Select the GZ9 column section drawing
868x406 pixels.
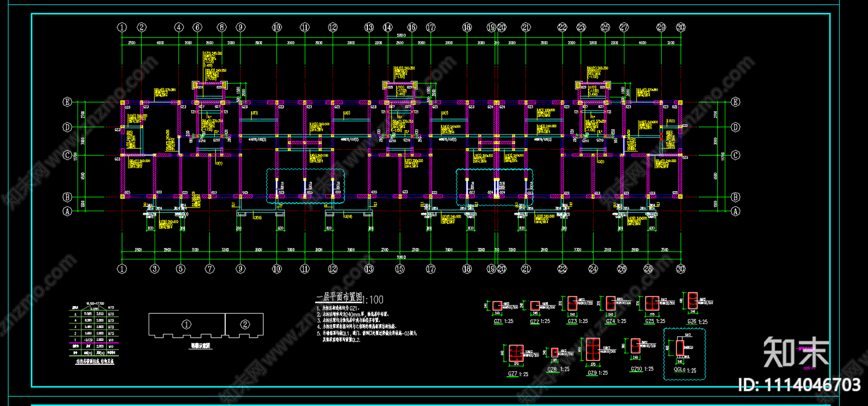592,349
